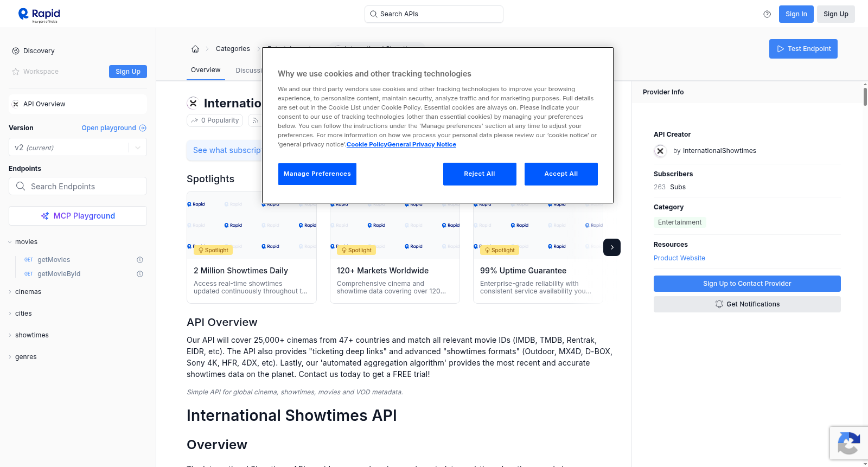This screenshot has height=467, width=868.
Task: Click the InternationalShowtimes creator avatar
Action: (660, 151)
